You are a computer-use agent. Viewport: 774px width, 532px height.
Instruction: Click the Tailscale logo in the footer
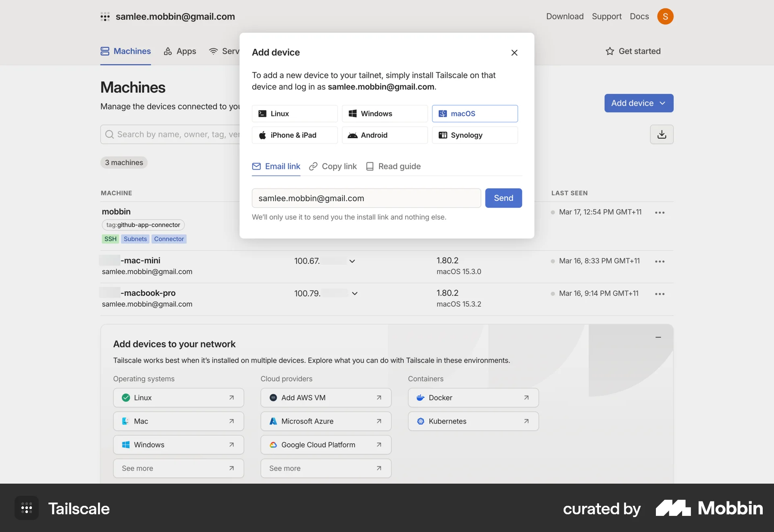pos(79,508)
